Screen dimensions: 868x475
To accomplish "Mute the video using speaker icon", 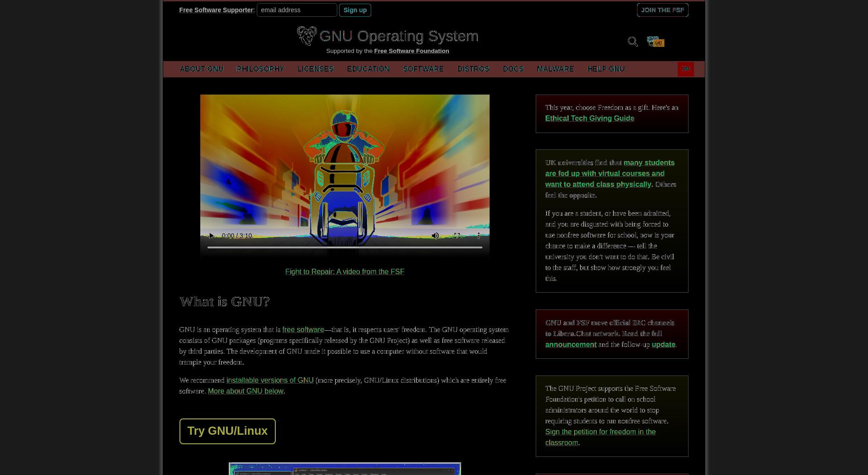I will click(435, 236).
